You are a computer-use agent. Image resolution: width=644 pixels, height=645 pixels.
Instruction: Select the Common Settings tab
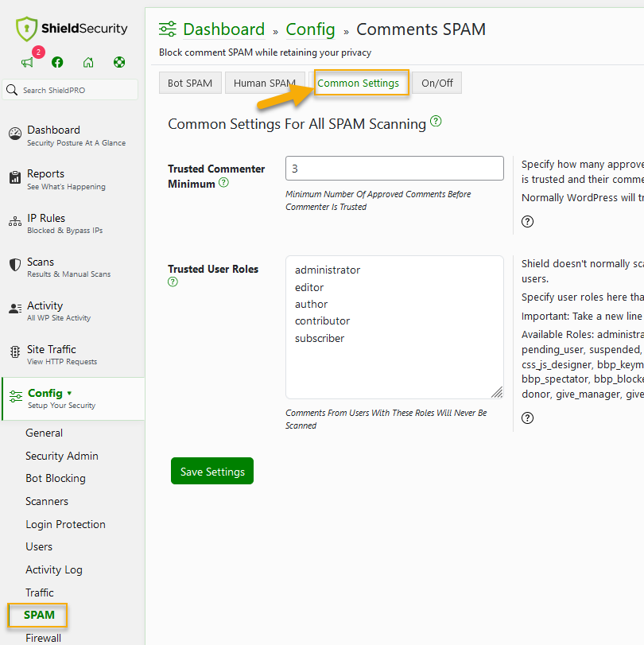click(x=359, y=83)
